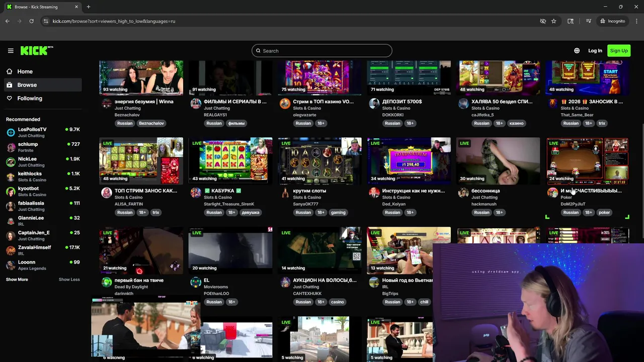This screenshot has height=362, width=644.
Task: Open NickLee avatar in Recommended
Action: pos(11,162)
